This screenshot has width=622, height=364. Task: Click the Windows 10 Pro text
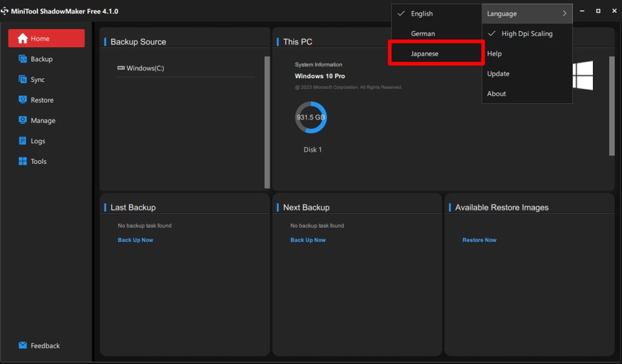tap(320, 76)
